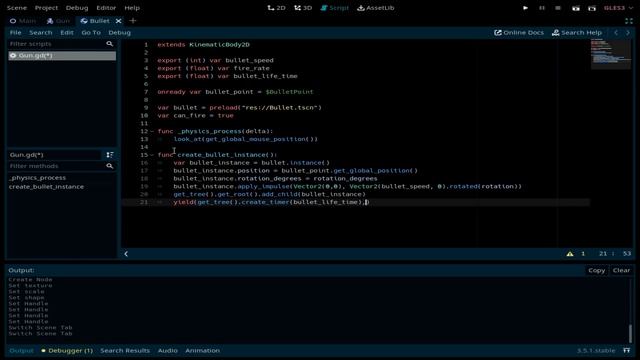This screenshot has width=640, height=360.
Task: Open Search Help
Action: (x=577, y=32)
